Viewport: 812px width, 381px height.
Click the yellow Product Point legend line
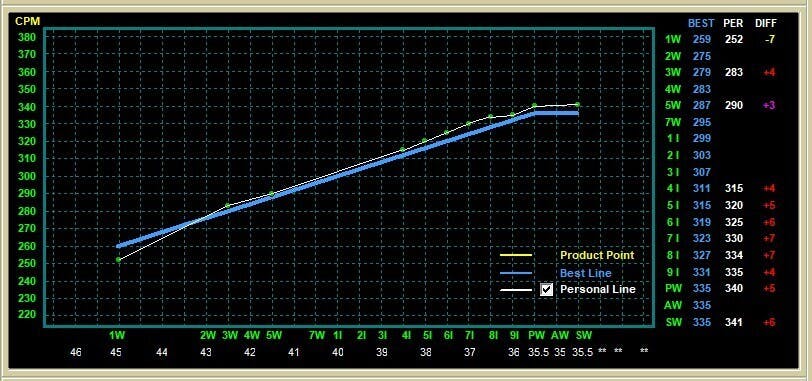(x=516, y=255)
